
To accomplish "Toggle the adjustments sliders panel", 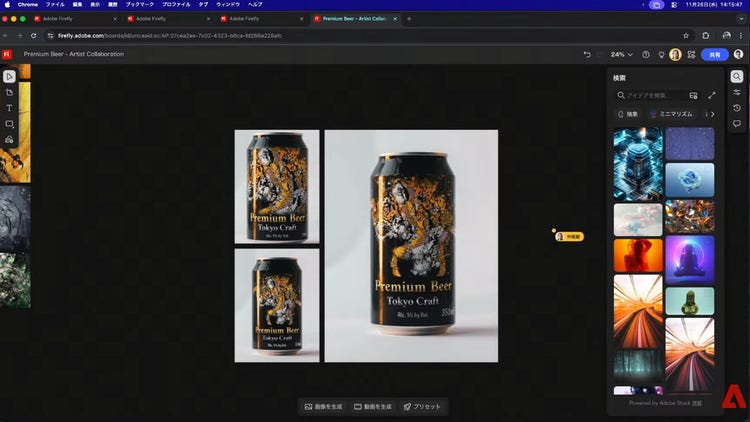I will pos(737,92).
